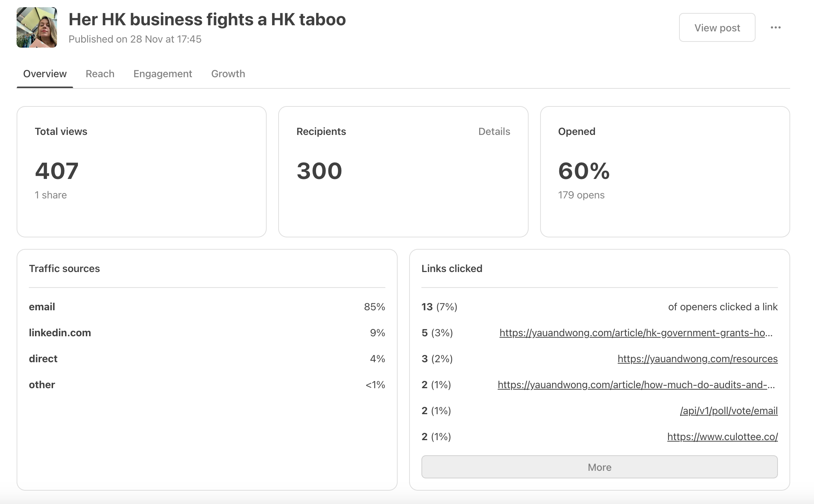
Task: Open the three-dots more options menu
Action: (775, 28)
